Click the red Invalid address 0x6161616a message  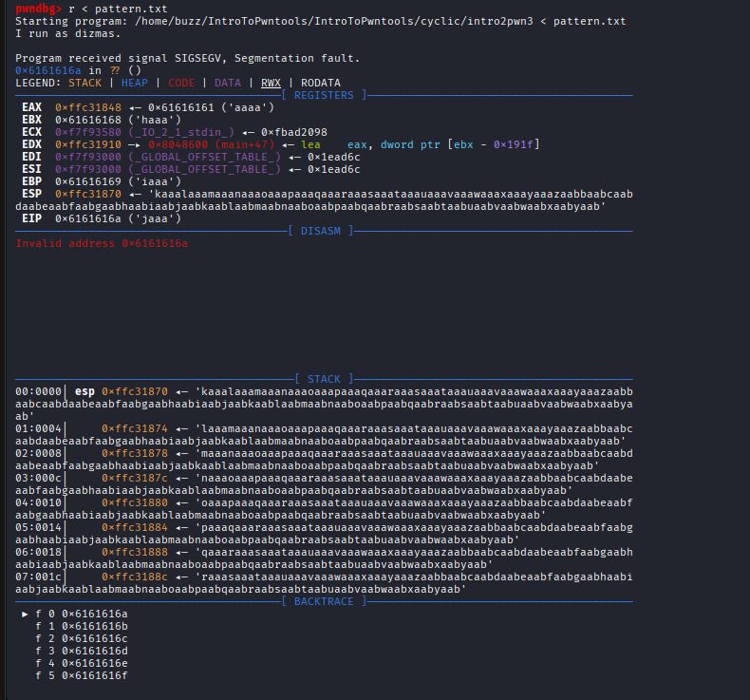click(x=102, y=244)
